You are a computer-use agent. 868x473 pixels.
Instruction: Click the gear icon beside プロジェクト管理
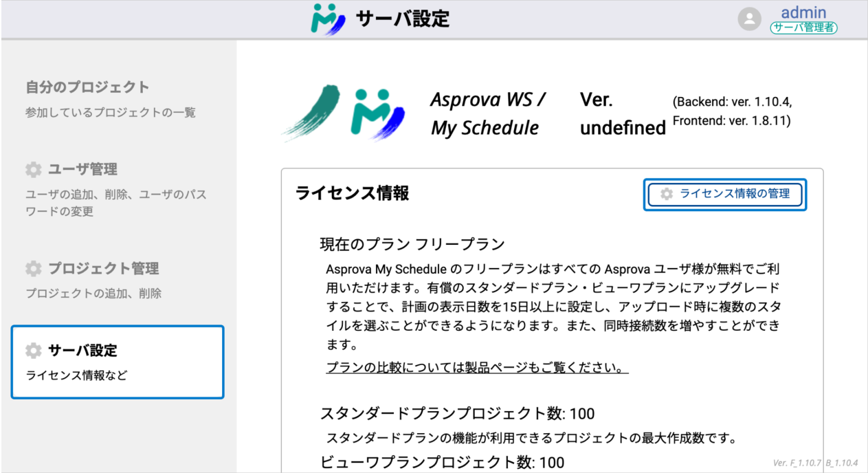point(33,268)
